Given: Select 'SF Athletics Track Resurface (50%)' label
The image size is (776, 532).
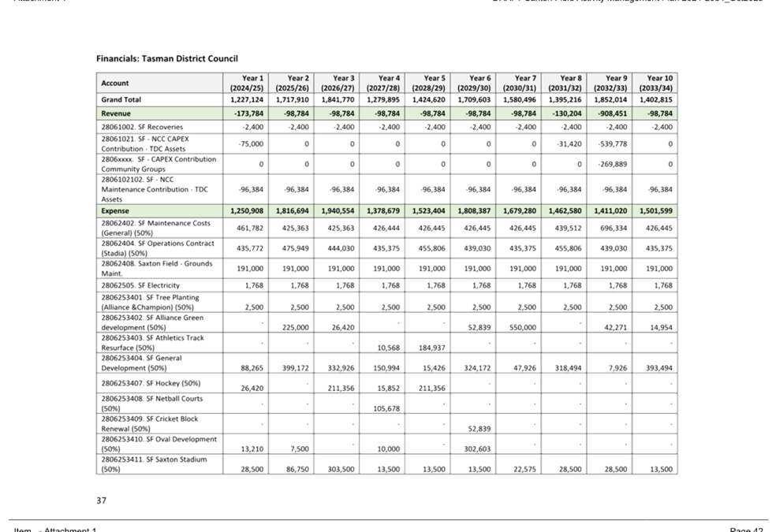Looking at the screenshot, I should [152, 343].
